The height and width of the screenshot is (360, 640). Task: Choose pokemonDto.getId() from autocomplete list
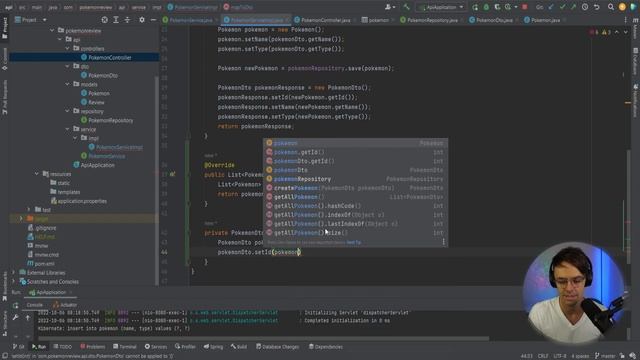355,161
